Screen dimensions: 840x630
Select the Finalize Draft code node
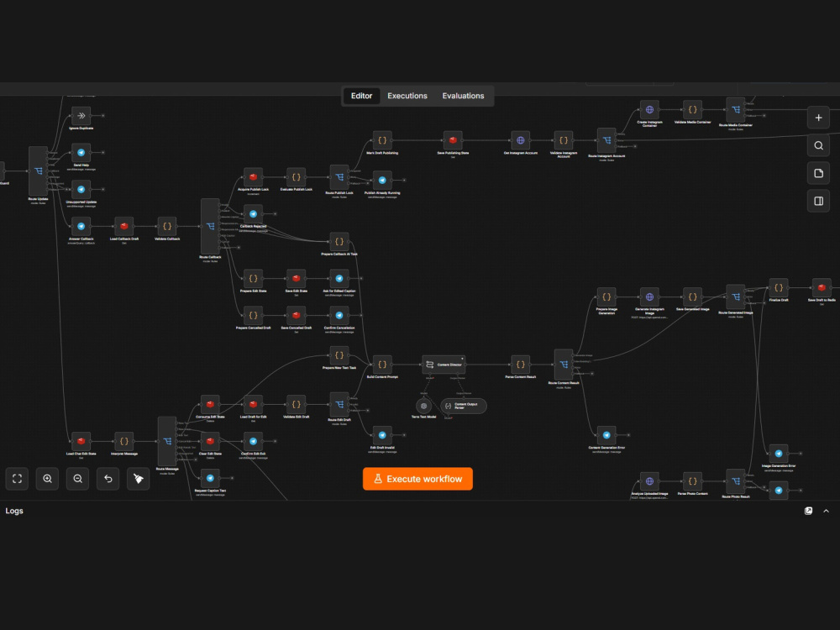[779, 287]
